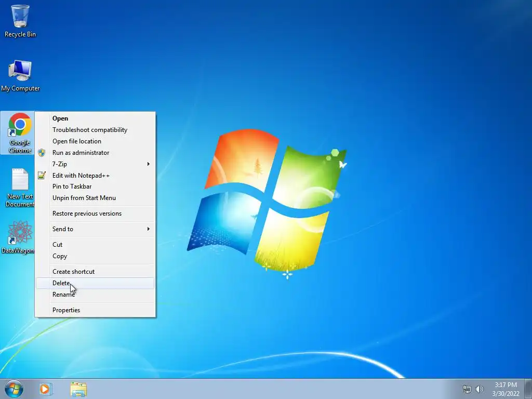Select Delete in the context menu

[95, 283]
